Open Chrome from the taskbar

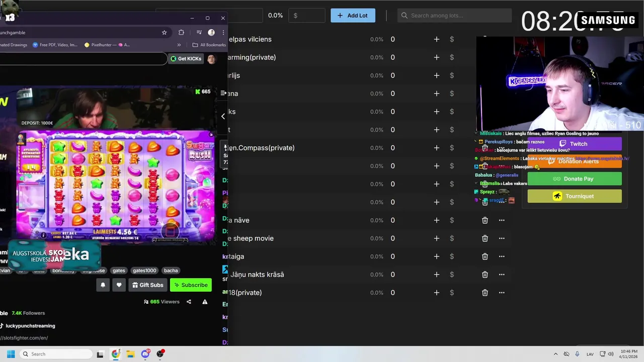[x=116, y=354]
